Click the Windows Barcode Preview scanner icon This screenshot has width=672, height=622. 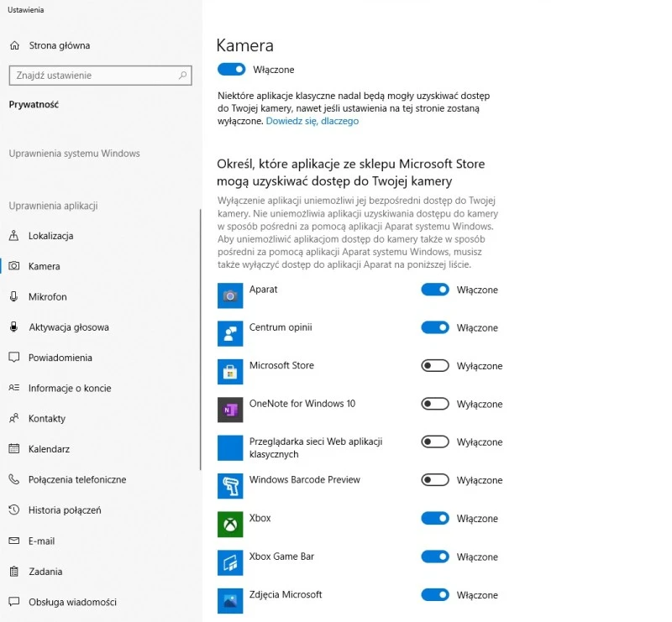230,486
